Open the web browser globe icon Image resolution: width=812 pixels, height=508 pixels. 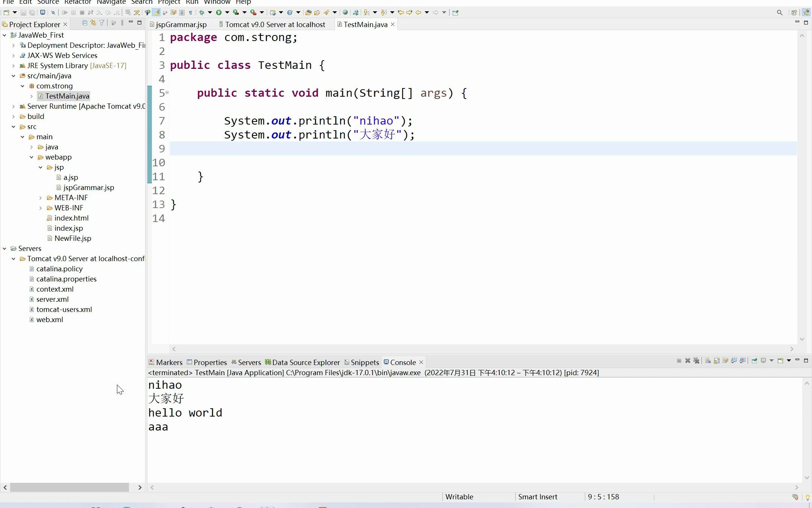pyautogui.click(x=345, y=12)
